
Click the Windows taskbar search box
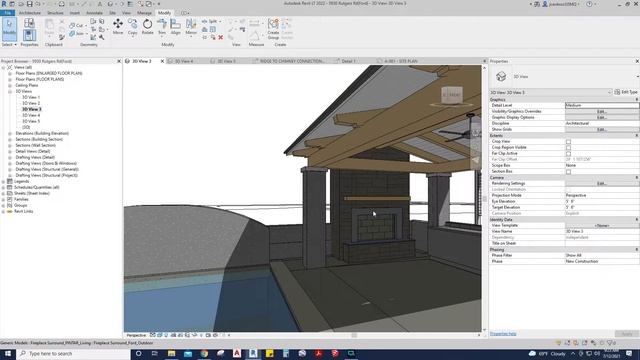point(74,353)
